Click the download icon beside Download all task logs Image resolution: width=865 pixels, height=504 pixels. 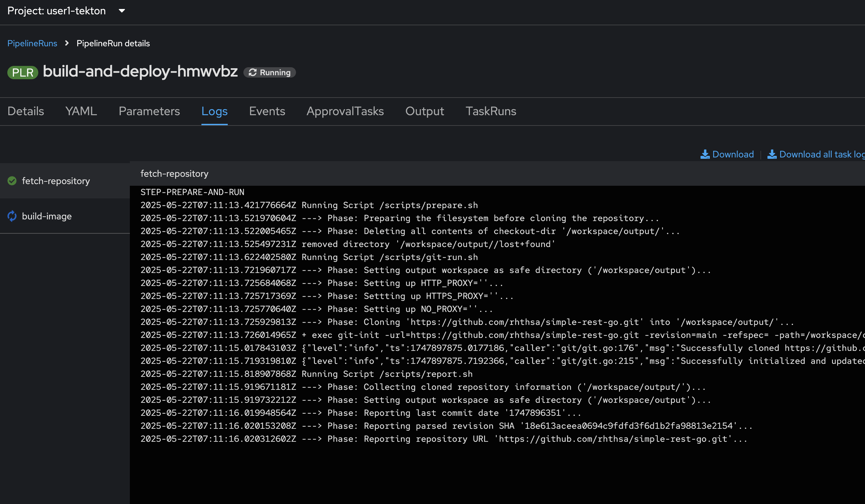pos(772,154)
